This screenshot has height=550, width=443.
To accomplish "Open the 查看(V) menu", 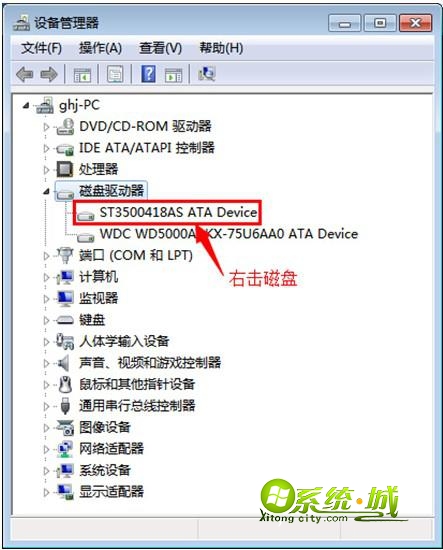I will click(x=160, y=48).
